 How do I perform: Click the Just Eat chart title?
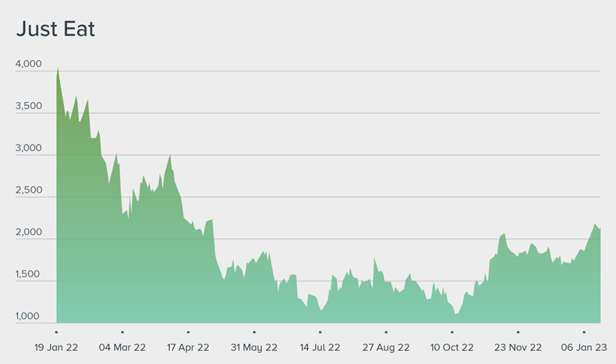point(55,30)
